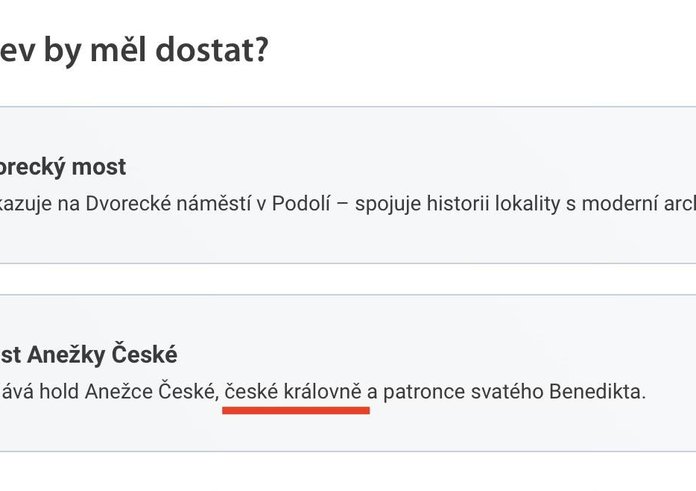Click the question heading ending "by měl dostat?"
Viewport: 696px width, 491px height.
(x=135, y=47)
